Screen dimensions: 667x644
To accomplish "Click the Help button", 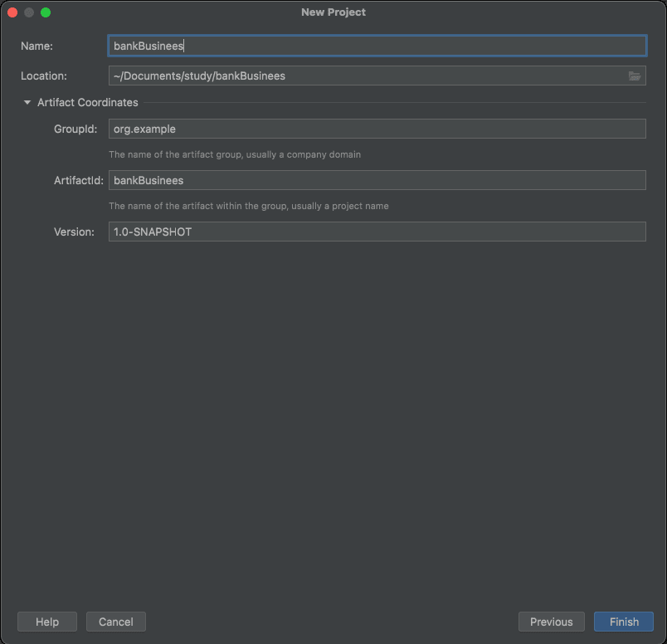I will point(47,622).
